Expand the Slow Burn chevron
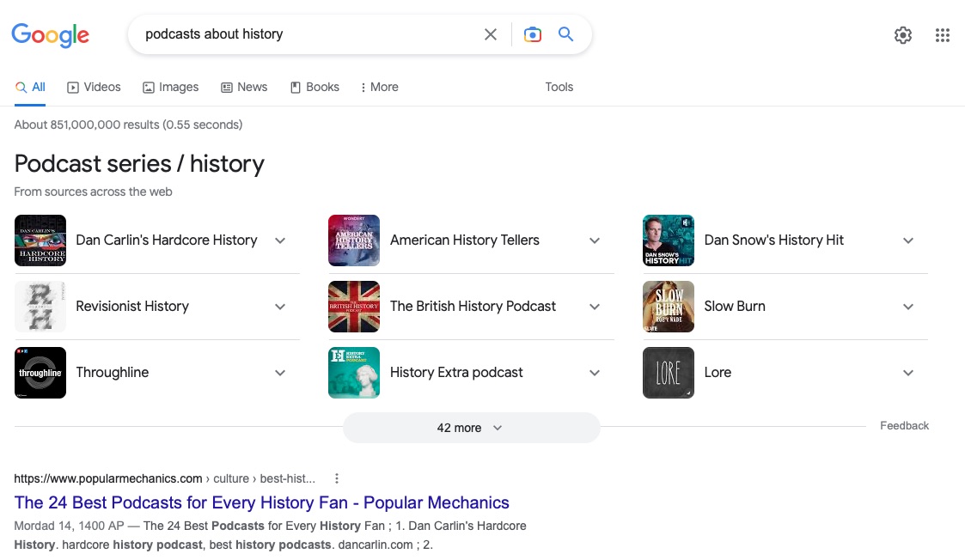Screen dimensions: 965x560 tap(907, 307)
